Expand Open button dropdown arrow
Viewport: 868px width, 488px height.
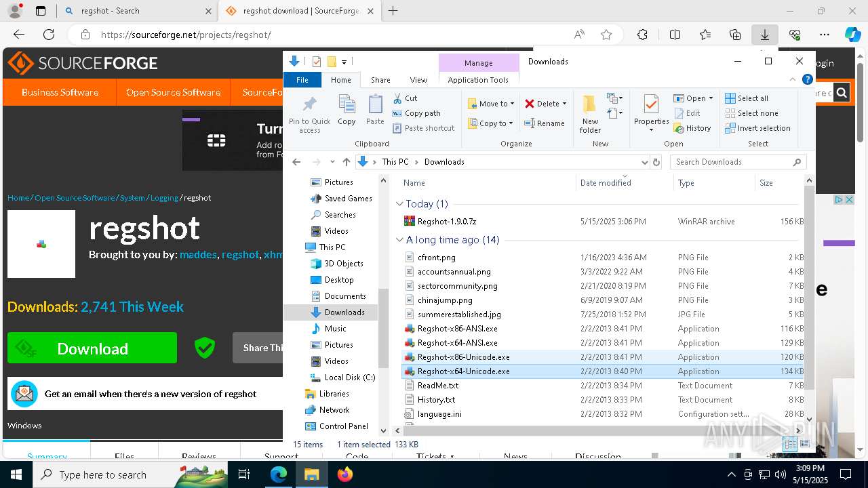711,98
